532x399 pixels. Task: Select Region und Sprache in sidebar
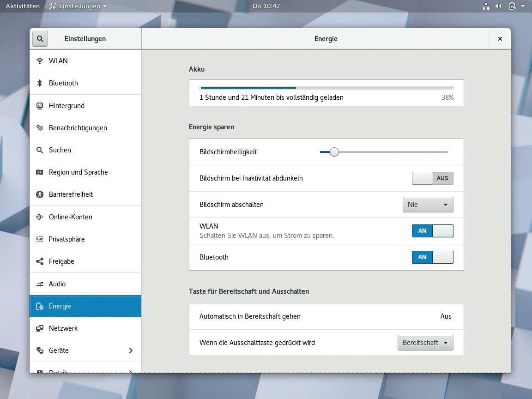(x=78, y=172)
